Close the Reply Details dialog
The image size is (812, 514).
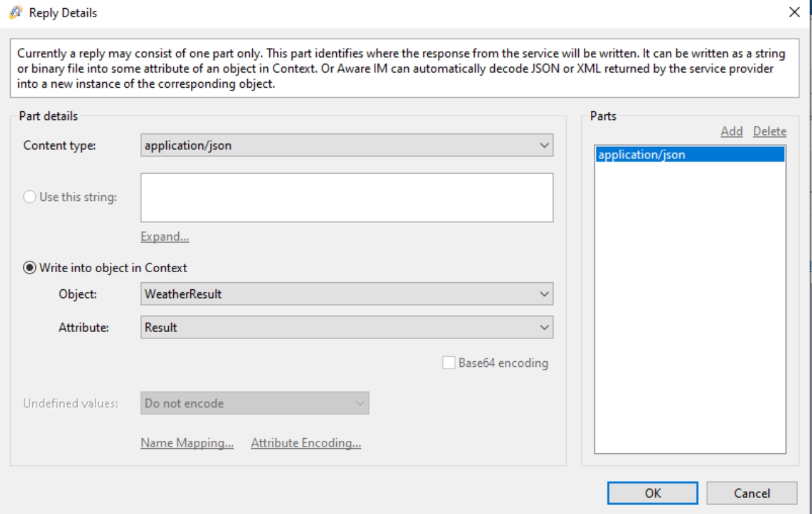pos(794,13)
